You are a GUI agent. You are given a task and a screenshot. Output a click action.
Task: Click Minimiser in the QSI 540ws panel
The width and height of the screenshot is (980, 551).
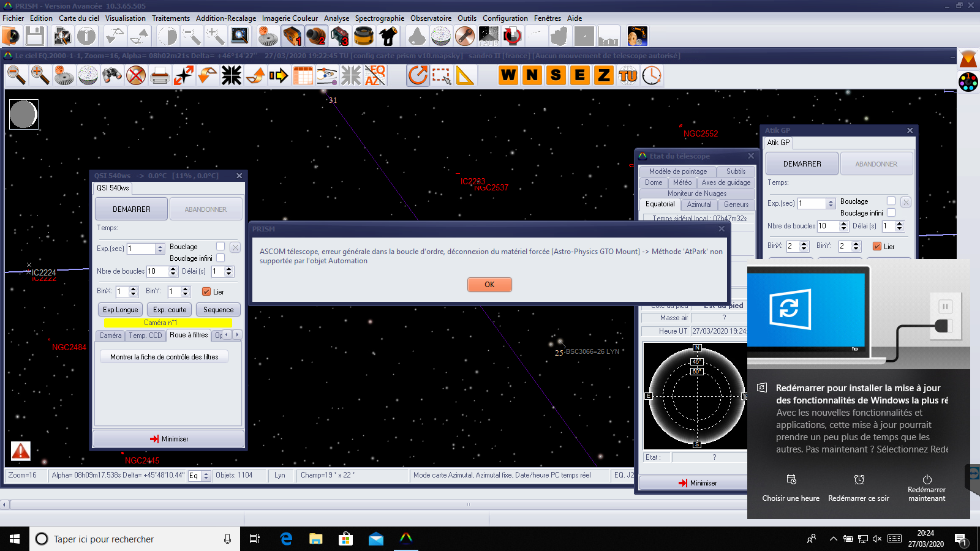(x=168, y=439)
